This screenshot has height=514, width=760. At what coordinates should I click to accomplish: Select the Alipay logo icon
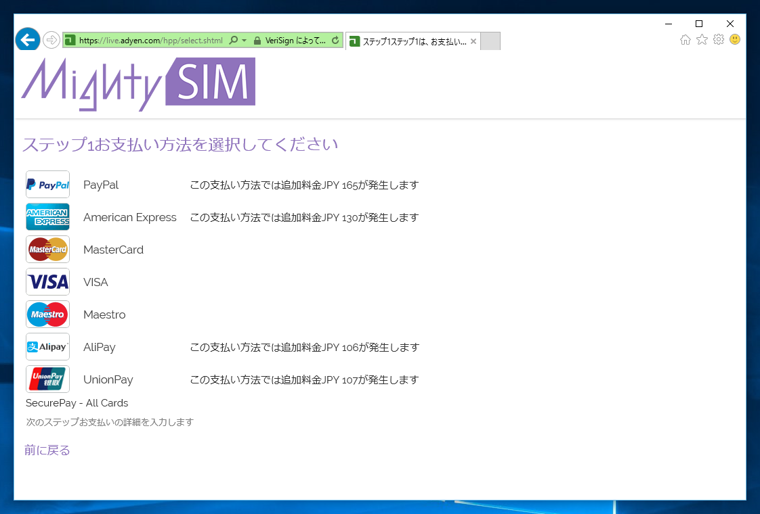point(48,347)
